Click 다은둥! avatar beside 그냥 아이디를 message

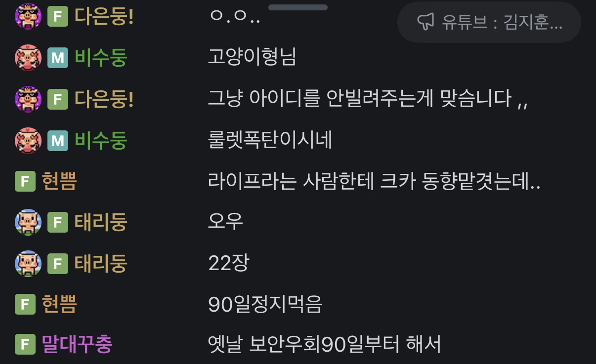(x=28, y=99)
